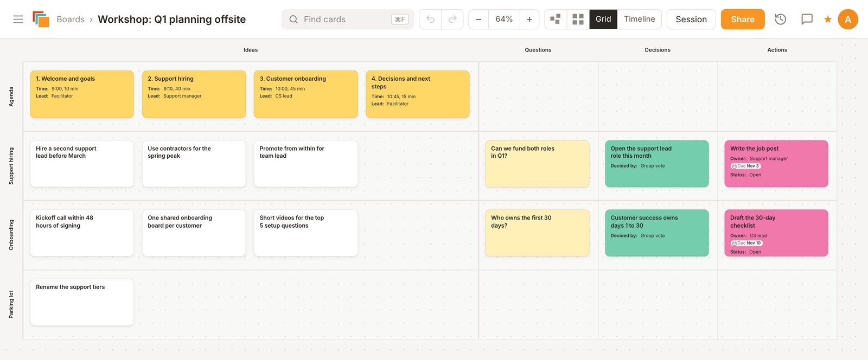
Task: Go to Boards breadcrumb
Action: tap(71, 20)
